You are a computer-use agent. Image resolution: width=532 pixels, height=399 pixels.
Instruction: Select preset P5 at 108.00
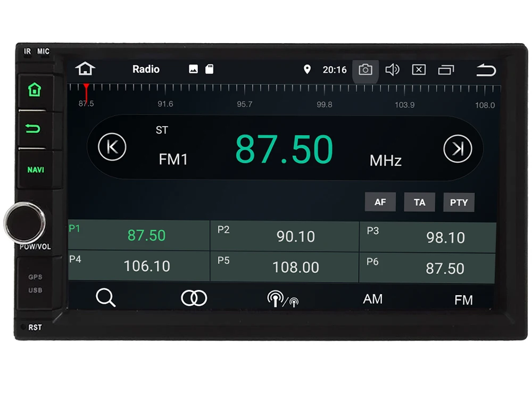click(284, 267)
